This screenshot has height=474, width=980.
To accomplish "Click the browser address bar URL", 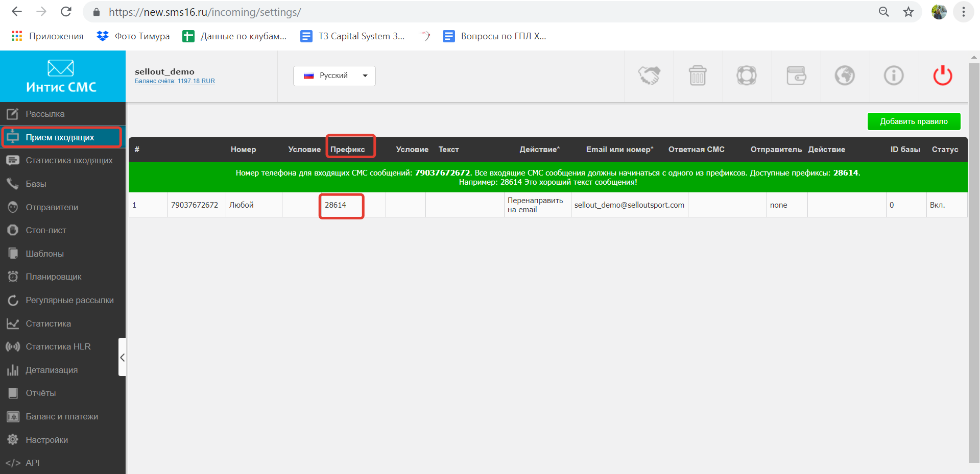I will 205,12.
